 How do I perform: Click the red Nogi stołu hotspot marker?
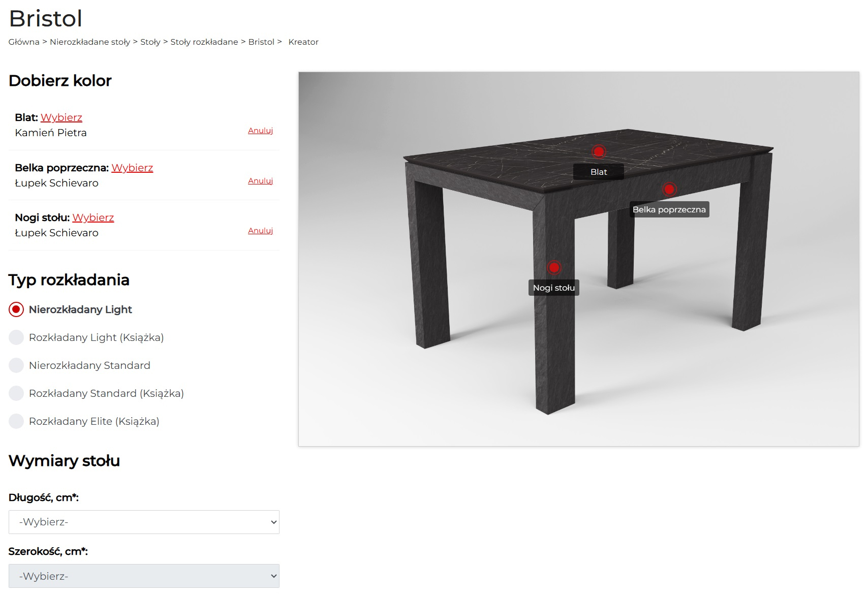point(554,267)
